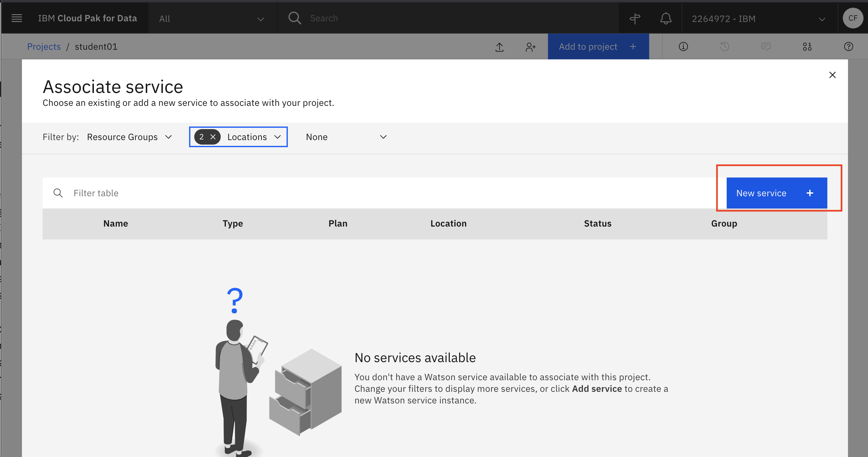Sort by the Status column header
Image resolution: width=868 pixels, height=457 pixels.
tap(597, 223)
